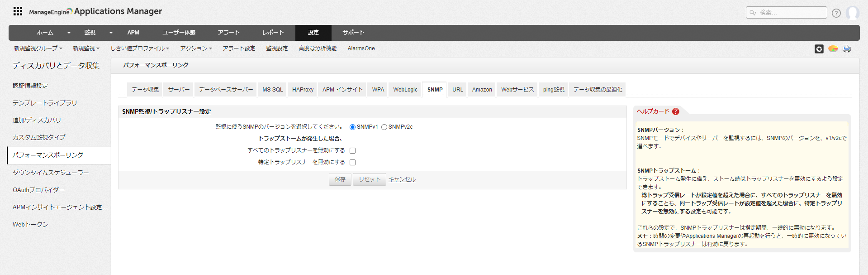Open the pie chart report icon
The image size is (868, 275).
tap(833, 49)
